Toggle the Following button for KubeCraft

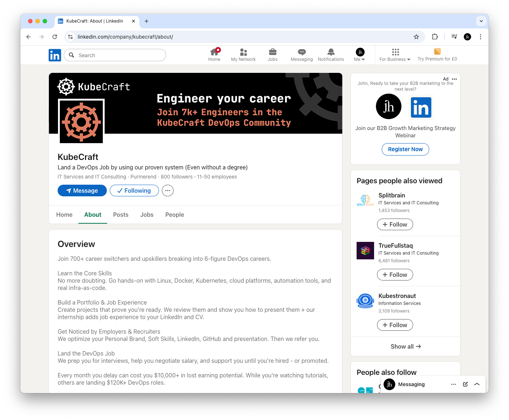click(134, 191)
